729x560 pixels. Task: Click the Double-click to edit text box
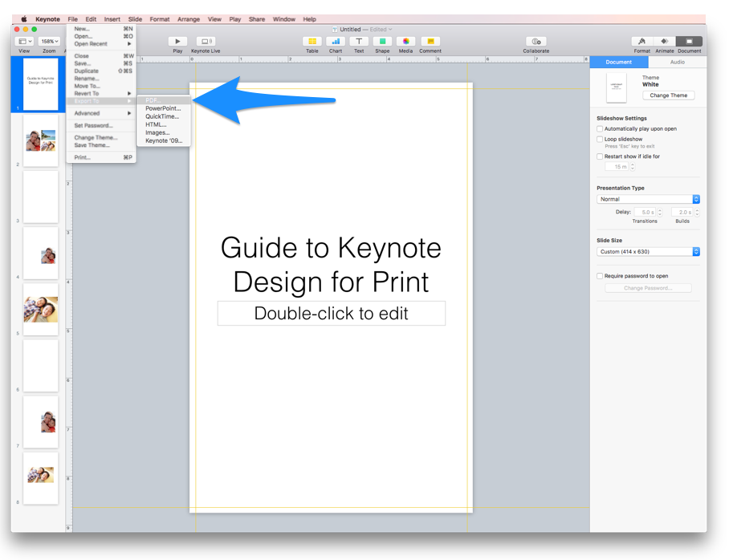tap(331, 313)
